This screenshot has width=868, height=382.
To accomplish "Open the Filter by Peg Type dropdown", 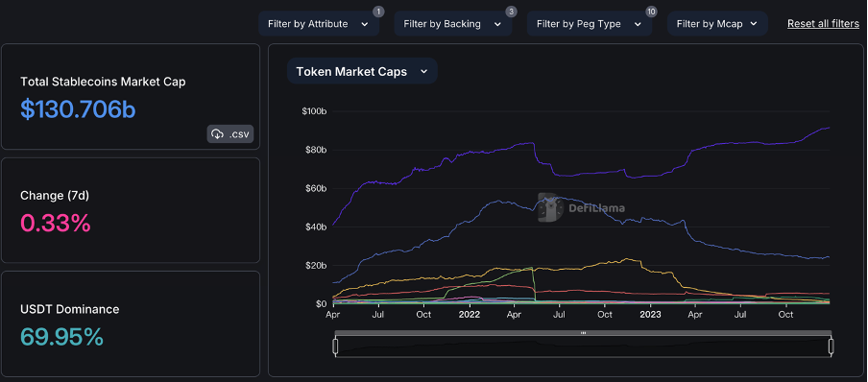I will pos(589,24).
